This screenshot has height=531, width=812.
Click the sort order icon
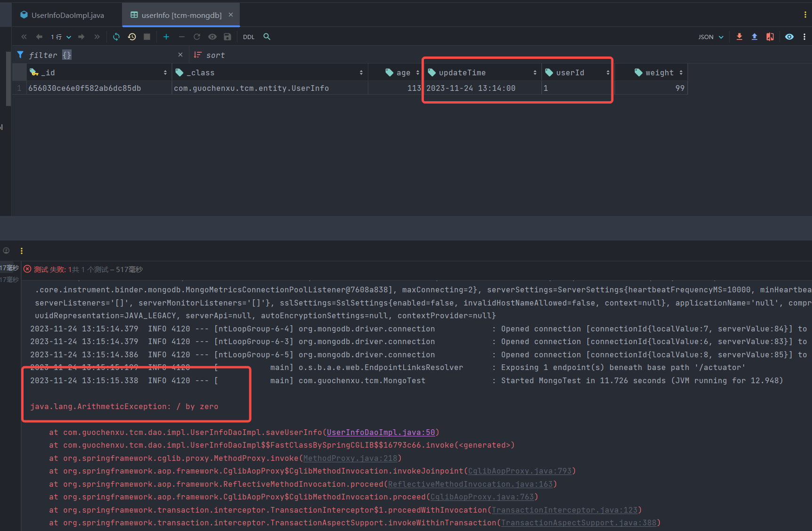tap(197, 55)
